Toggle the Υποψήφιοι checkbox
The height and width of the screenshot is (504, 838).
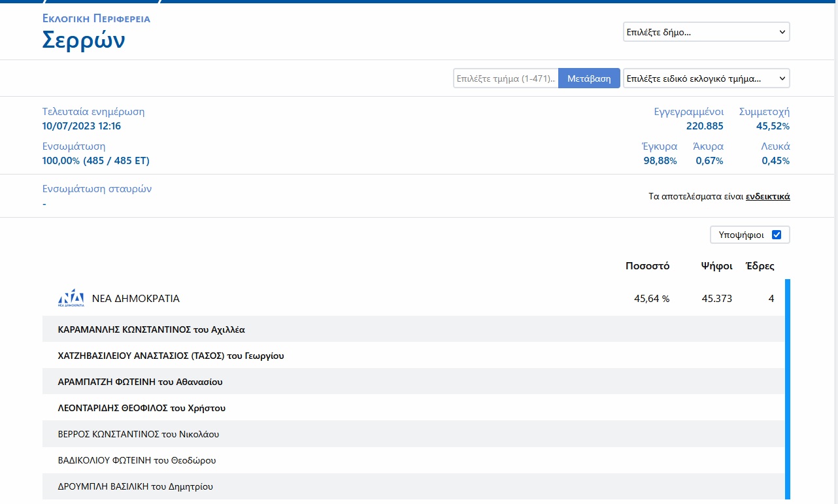tap(777, 235)
